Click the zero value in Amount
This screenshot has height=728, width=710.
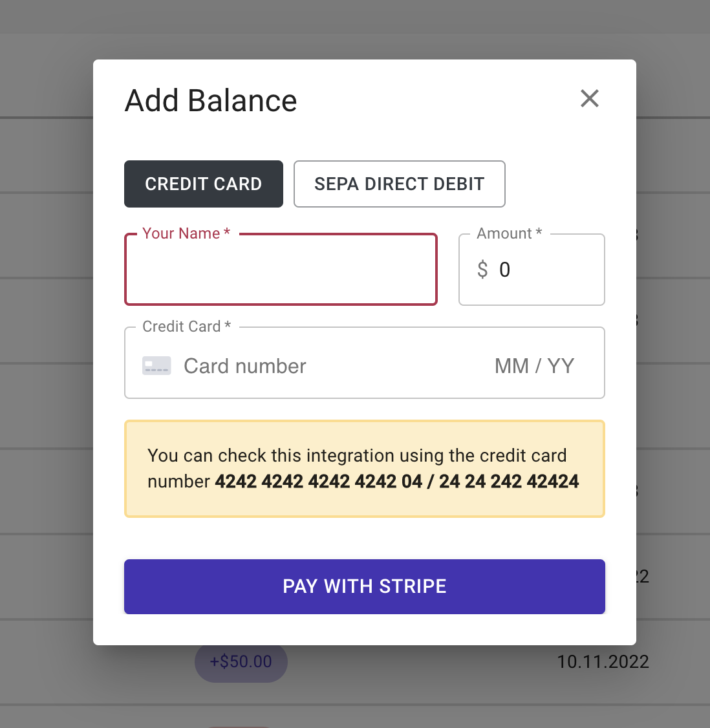point(505,270)
